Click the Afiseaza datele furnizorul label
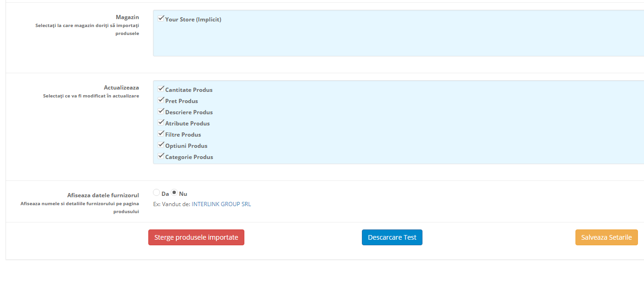 103,195
